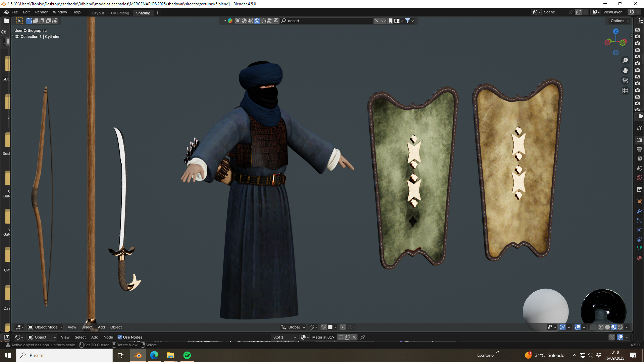Switch viewport to wireframe shading
The height and width of the screenshot is (362, 644).
[x=601, y=327]
